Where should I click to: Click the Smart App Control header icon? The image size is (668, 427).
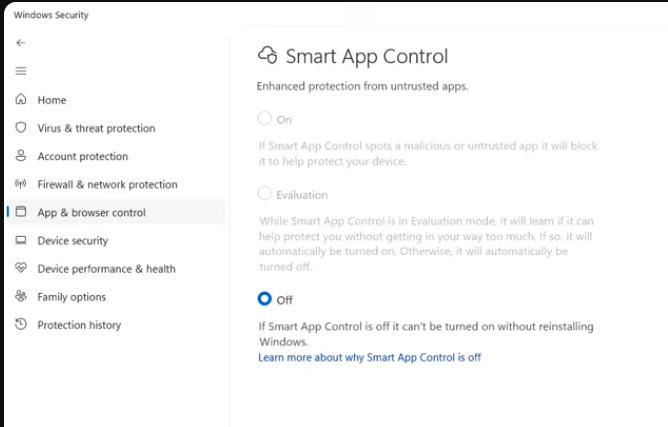coord(268,55)
